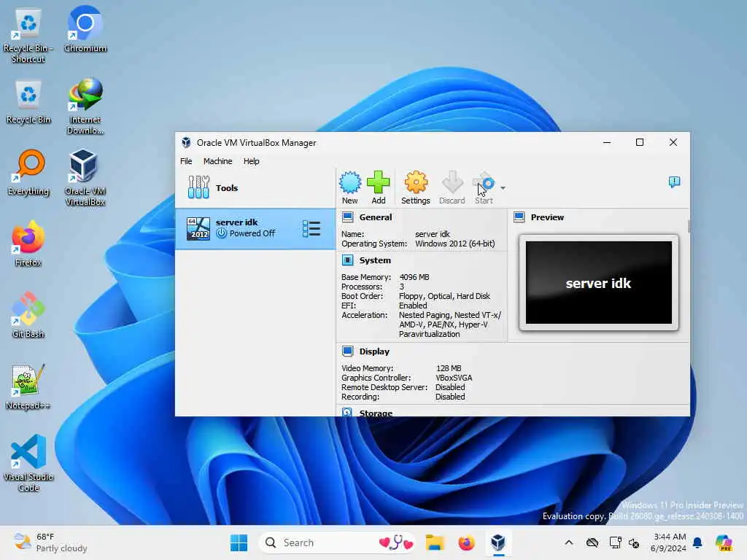Select the server idk virtual machine

[255, 228]
